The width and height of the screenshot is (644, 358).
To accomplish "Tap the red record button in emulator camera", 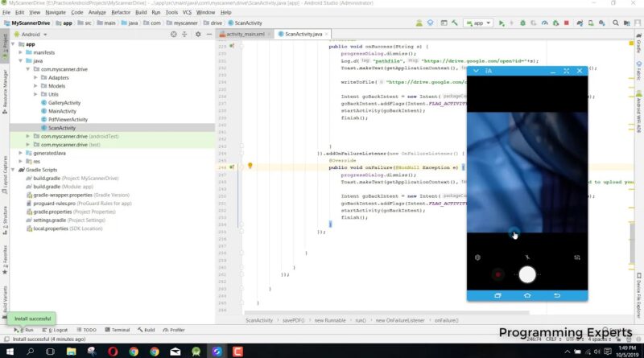I will coord(497,274).
